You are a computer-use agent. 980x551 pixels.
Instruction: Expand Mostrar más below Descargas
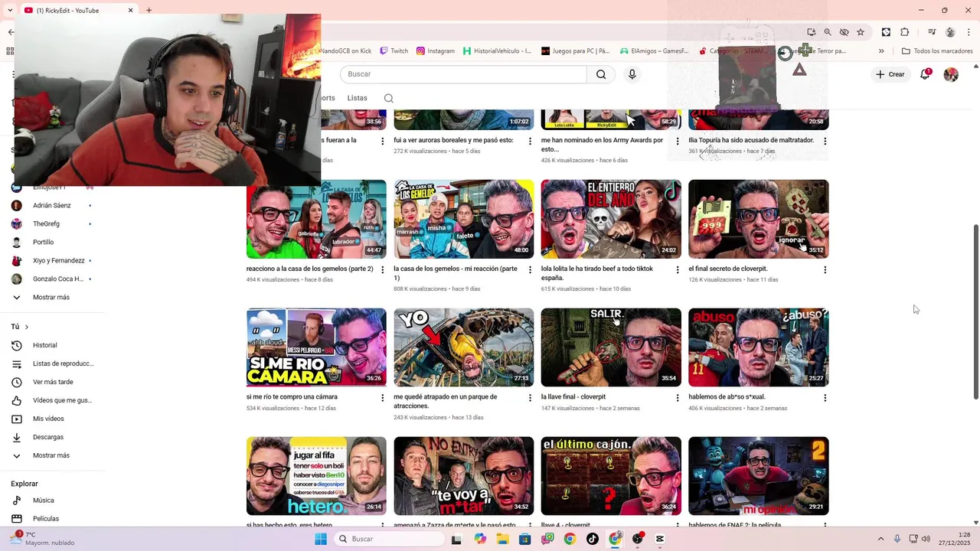click(52, 455)
